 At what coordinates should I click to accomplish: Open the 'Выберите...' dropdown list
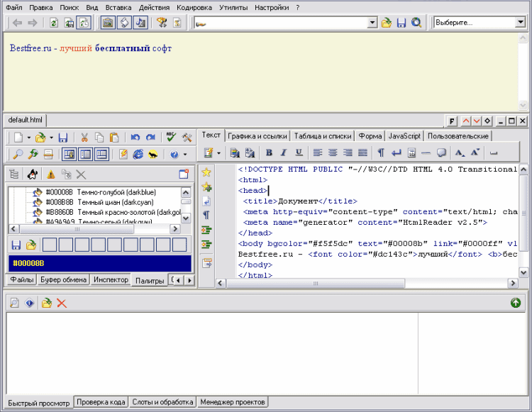(x=520, y=23)
